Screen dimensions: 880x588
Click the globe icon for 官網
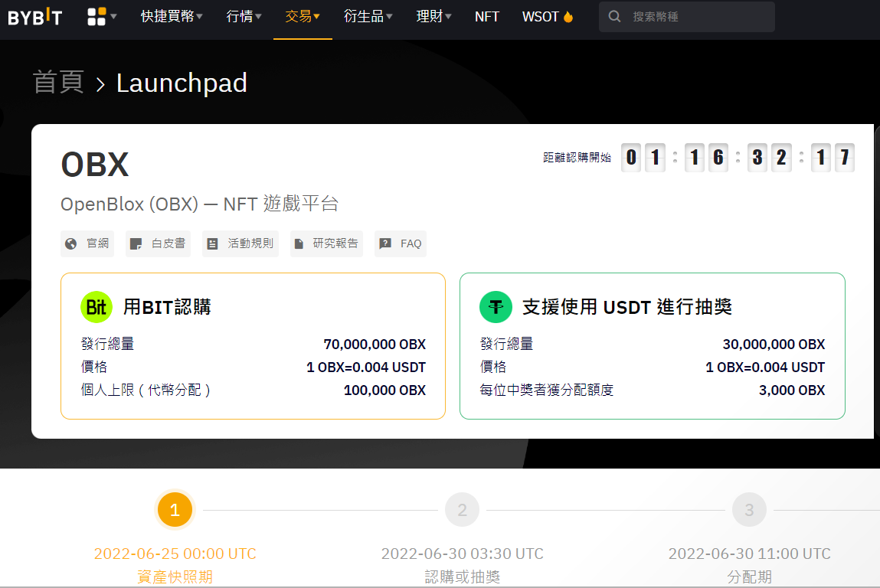coord(70,243)
